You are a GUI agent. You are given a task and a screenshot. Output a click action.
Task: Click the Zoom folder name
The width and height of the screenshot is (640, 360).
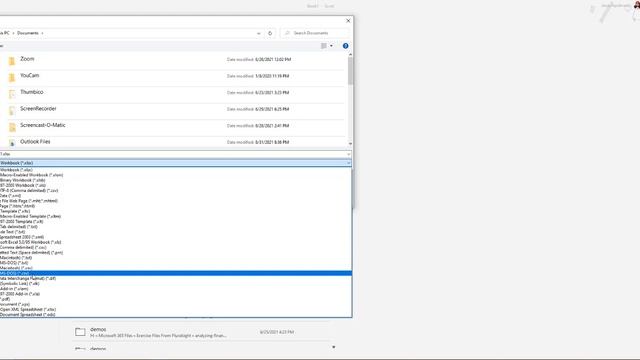[x=27, y=59]
